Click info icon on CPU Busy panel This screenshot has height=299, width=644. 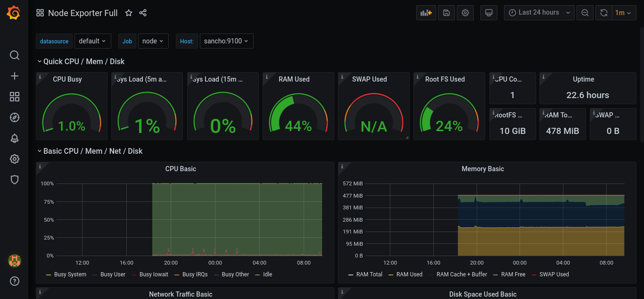click(40, 76)
